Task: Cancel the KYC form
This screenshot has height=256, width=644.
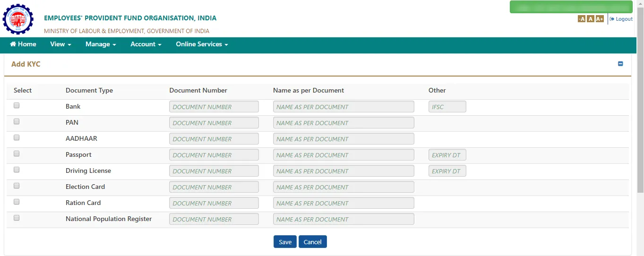Action: tap(313, 242)
